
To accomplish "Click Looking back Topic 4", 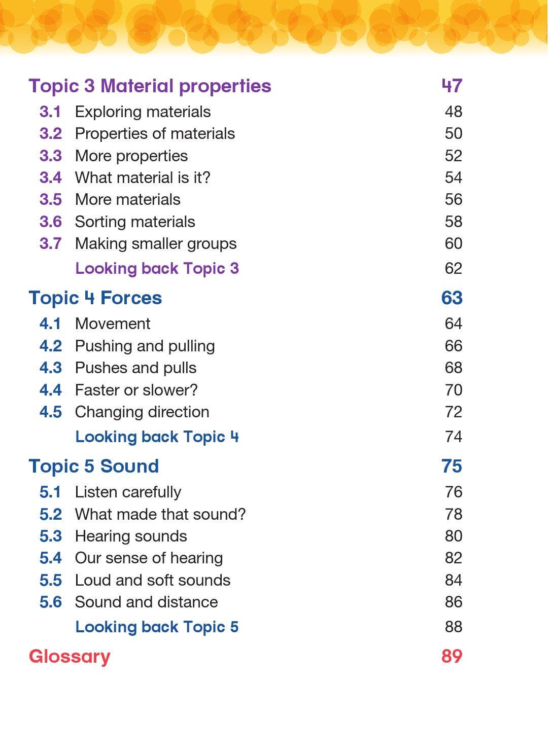I will [157, 437].
